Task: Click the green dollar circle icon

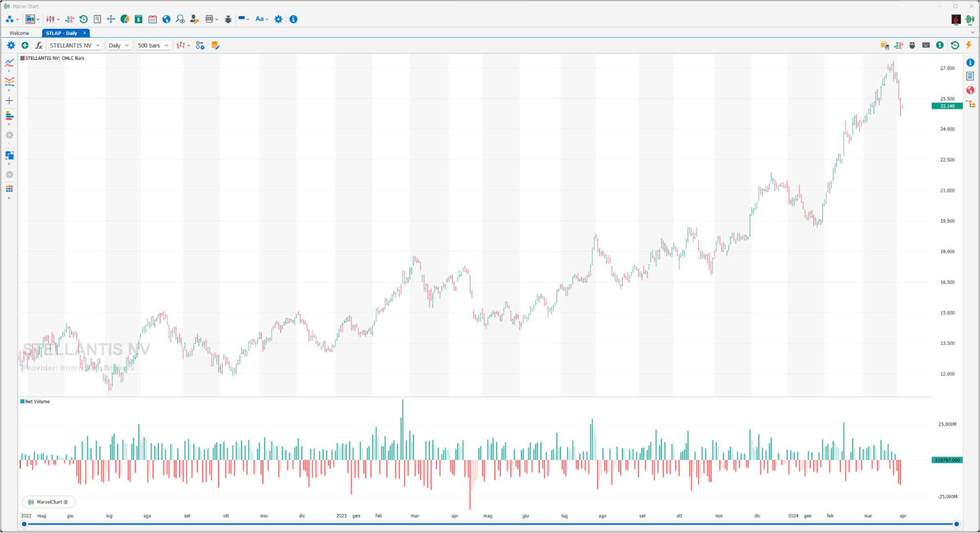Action: (x=940, y=45)
